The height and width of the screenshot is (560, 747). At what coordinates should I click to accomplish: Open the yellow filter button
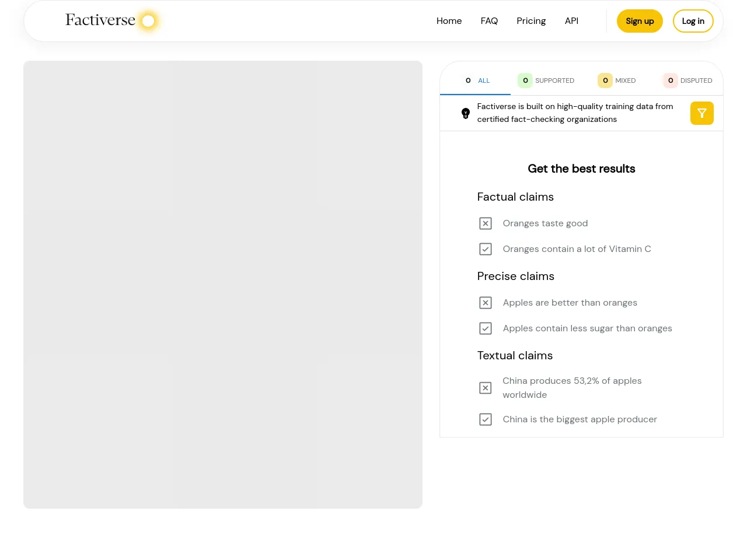click(701, 113)
